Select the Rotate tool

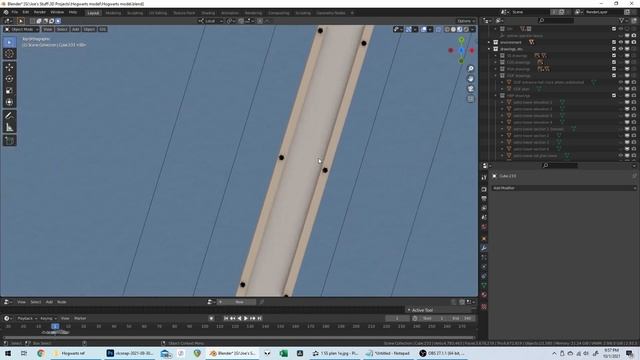tap(9, 79)
